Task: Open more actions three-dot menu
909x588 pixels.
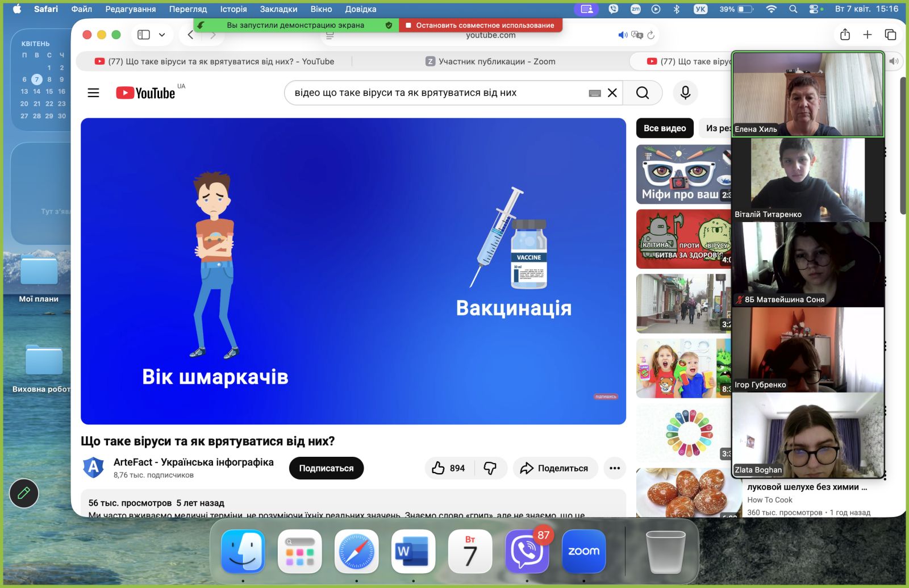Action: 614,468
